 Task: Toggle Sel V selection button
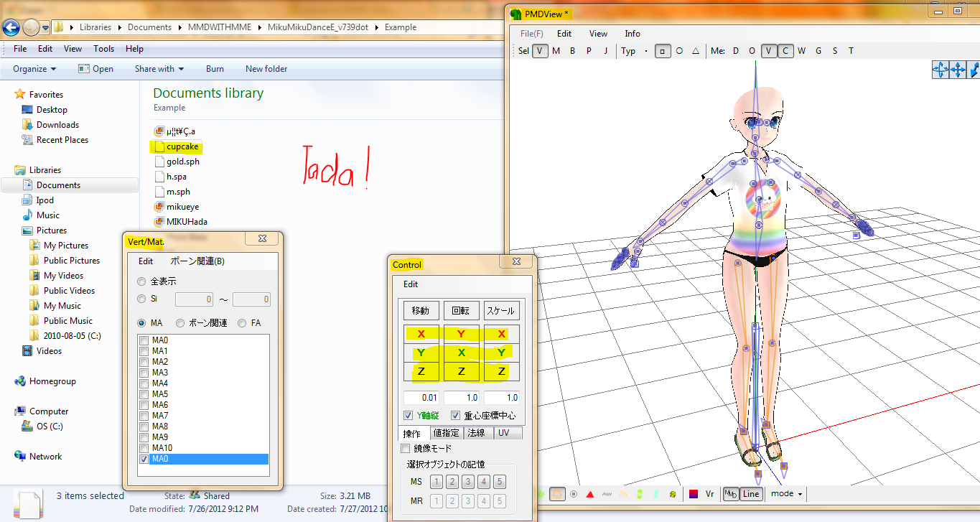540,51
